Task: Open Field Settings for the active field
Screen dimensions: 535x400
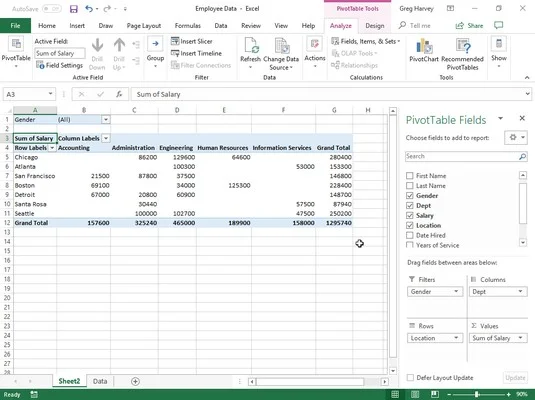Action: point(59,65)
